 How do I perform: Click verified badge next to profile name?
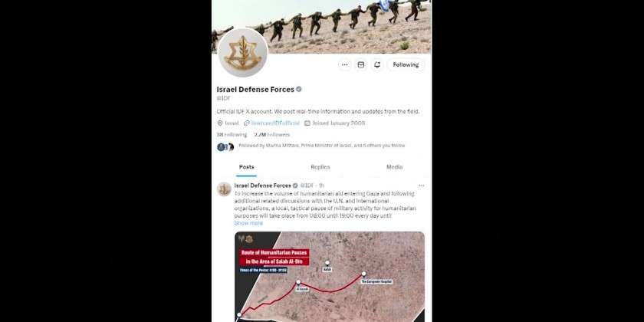[x=299, y=89]
